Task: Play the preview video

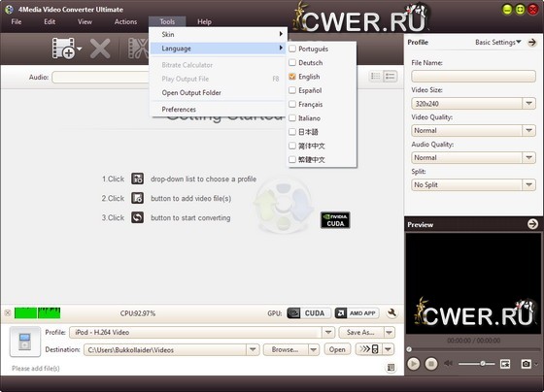Action: pos(413,364)
